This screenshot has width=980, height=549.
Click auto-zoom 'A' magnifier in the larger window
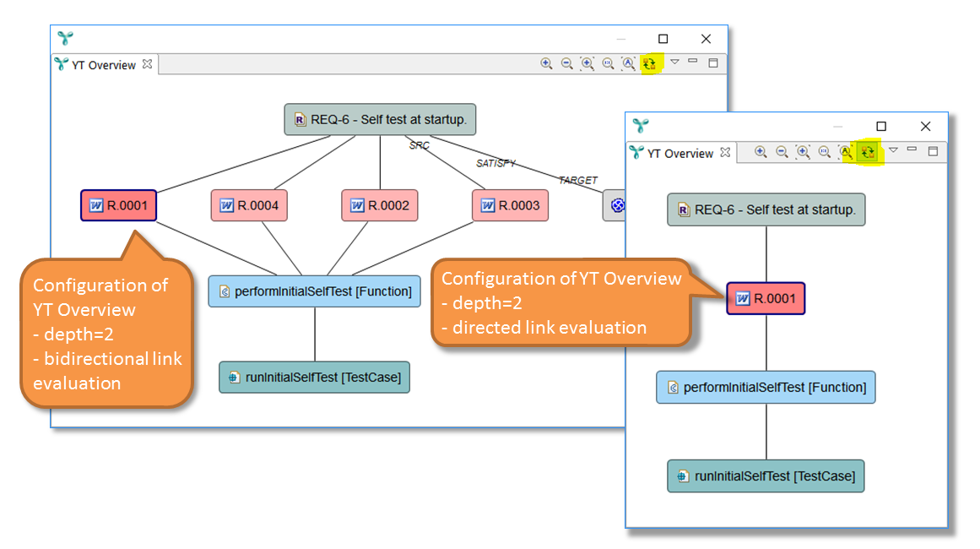click(628, 63)
